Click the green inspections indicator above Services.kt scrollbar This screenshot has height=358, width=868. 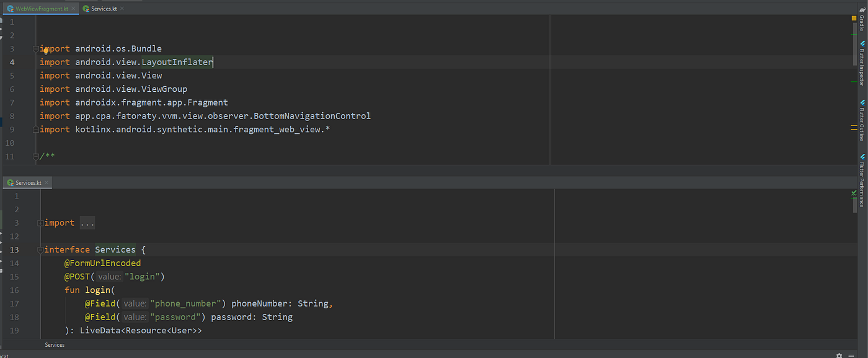[854, 193]
